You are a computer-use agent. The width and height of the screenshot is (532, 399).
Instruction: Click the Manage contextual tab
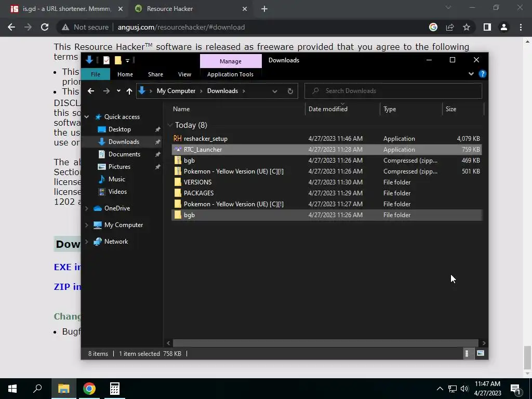pos(231,61)
